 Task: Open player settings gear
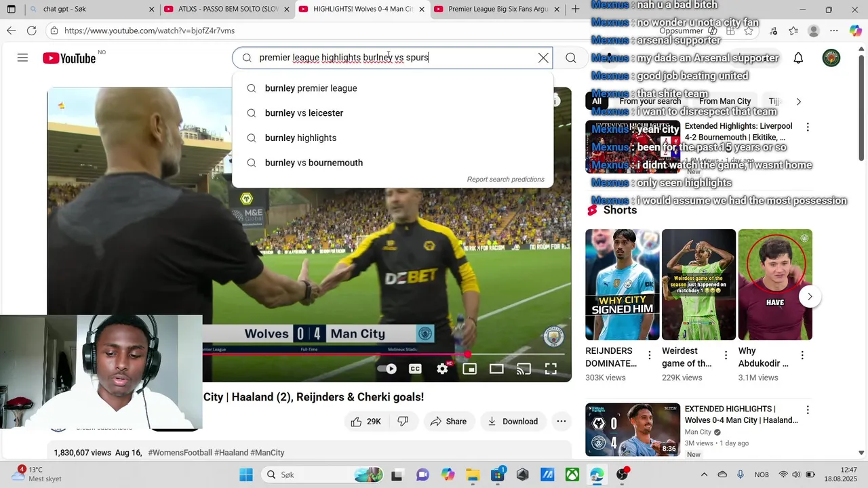tap(442, 369)
